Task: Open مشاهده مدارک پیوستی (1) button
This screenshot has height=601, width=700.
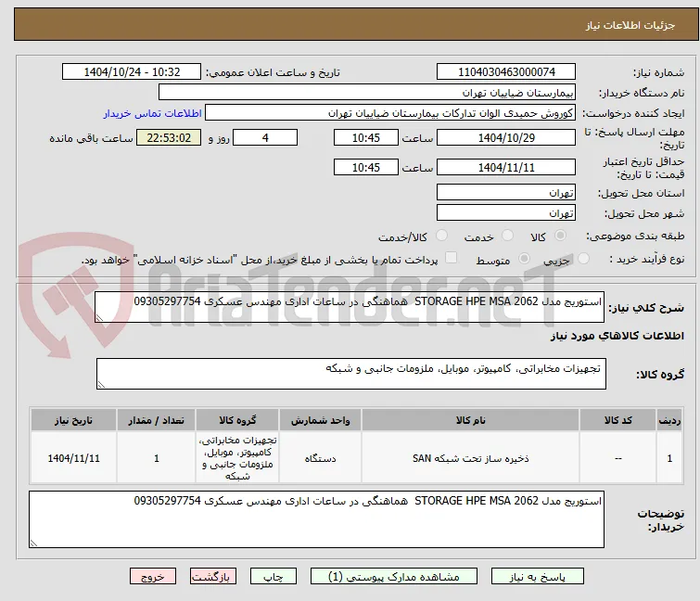Action: pyautogui.click(x=394, y=577)
